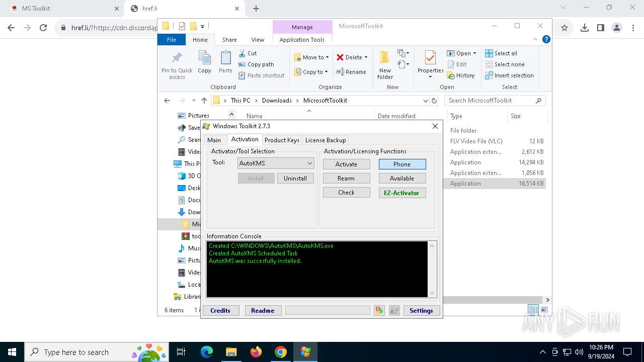644x362 pixels.
Task: Open Chrome downloads icon
Action: (x=585, y=28)
